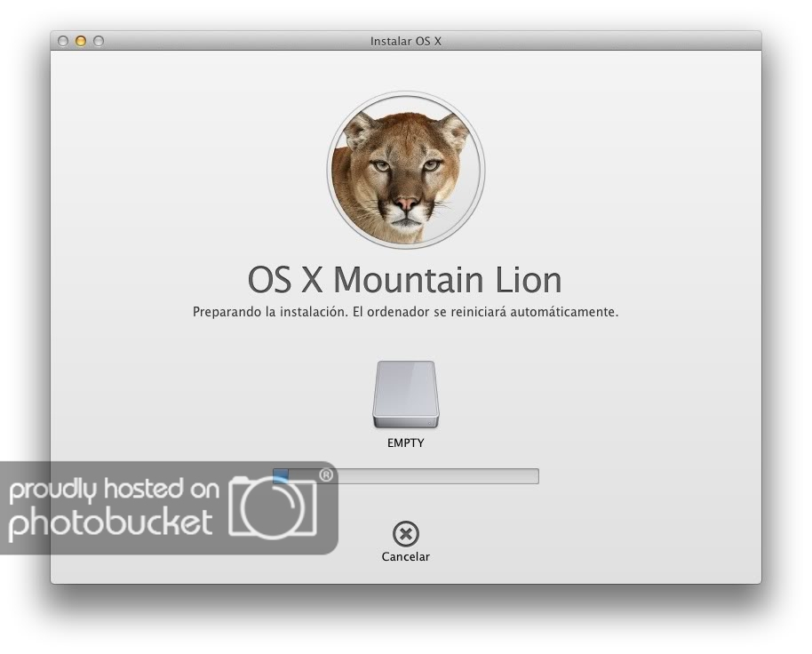Viewport: 812px width, 654px height.
Task: Cancel the Mountain Lion installation
Action: (405, 534)
